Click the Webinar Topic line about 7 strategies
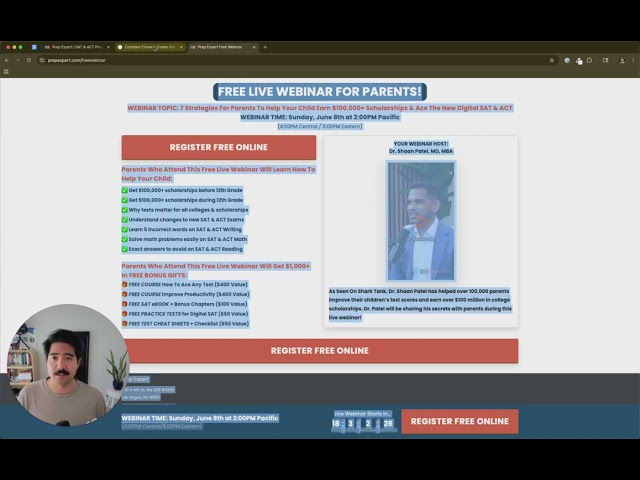The height and width of the screenshot is (480, 640). pyautogui.click(x=320, y=108)
